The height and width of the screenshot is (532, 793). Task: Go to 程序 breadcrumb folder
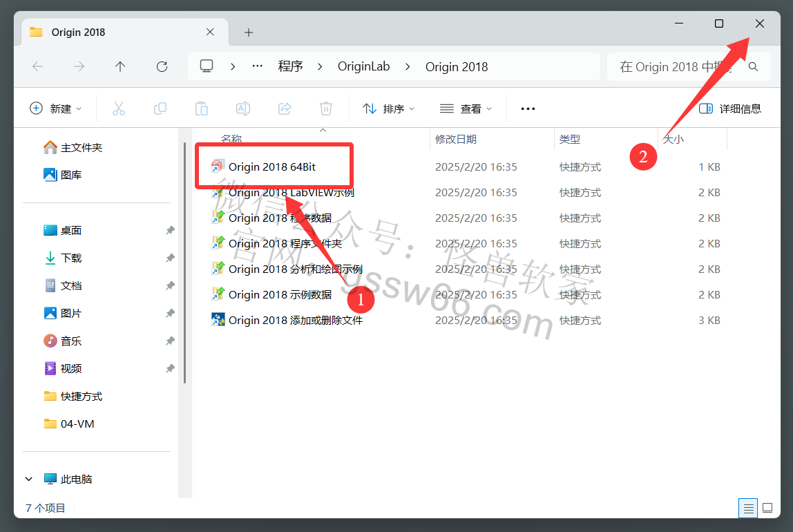pyautogui.click(x=290, y=67)
